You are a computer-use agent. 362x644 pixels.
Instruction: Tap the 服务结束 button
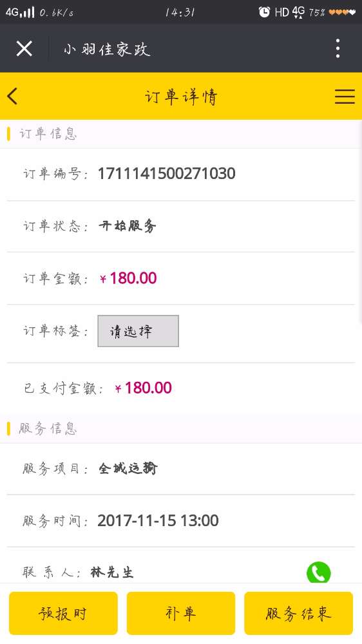pos(298,613)
